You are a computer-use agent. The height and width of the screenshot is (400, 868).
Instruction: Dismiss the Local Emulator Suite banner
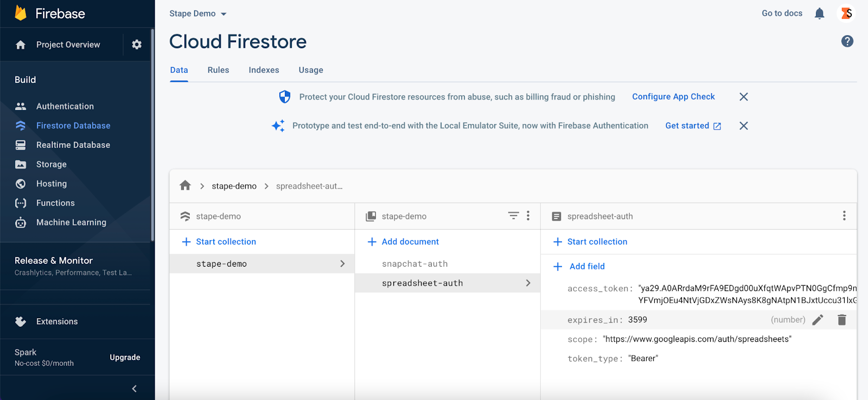pos(744,126)
